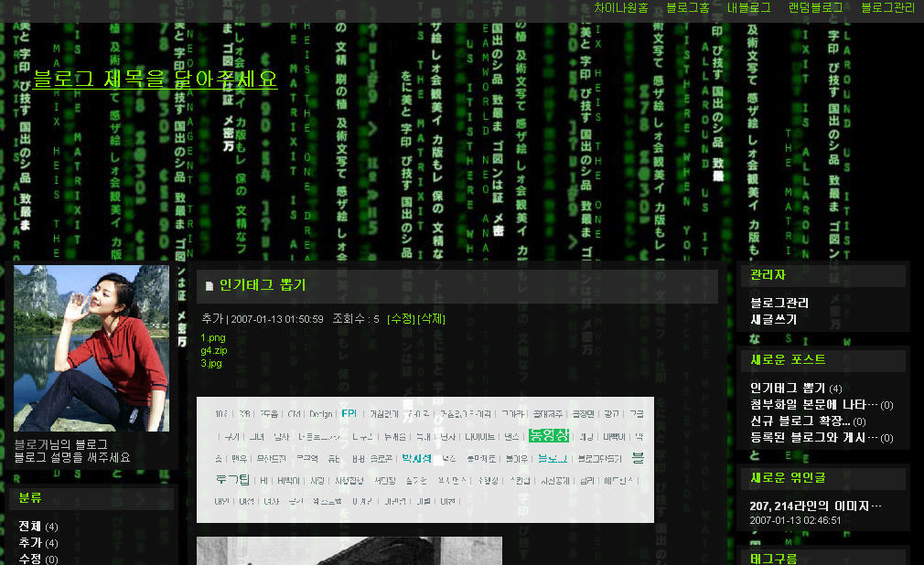This screenshot has width=924, height=565.
Task: Click the [삭제] delete link
Action: point(432,319)
